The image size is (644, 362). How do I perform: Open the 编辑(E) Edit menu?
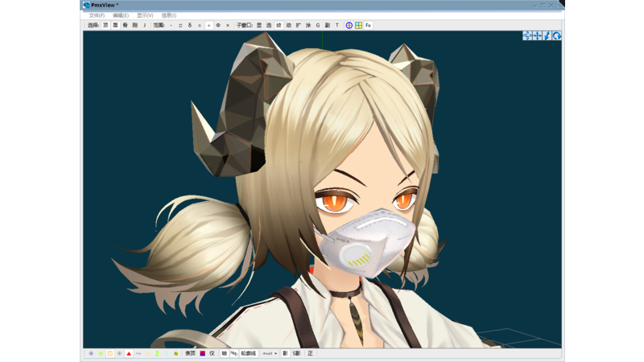pos(121,15)
